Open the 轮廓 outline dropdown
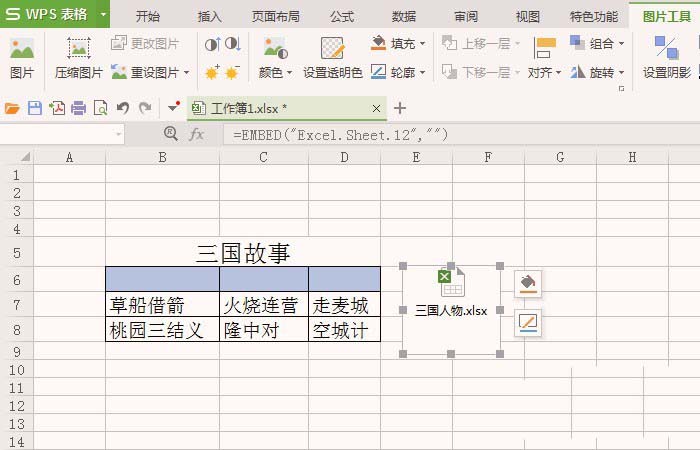 [423, 72]
